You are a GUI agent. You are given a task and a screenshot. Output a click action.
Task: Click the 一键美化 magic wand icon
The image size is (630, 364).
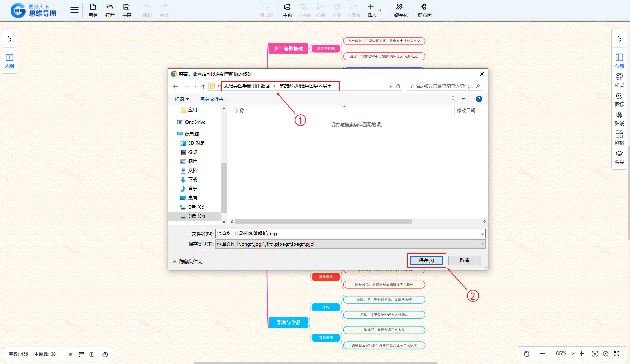click(399, 7)
